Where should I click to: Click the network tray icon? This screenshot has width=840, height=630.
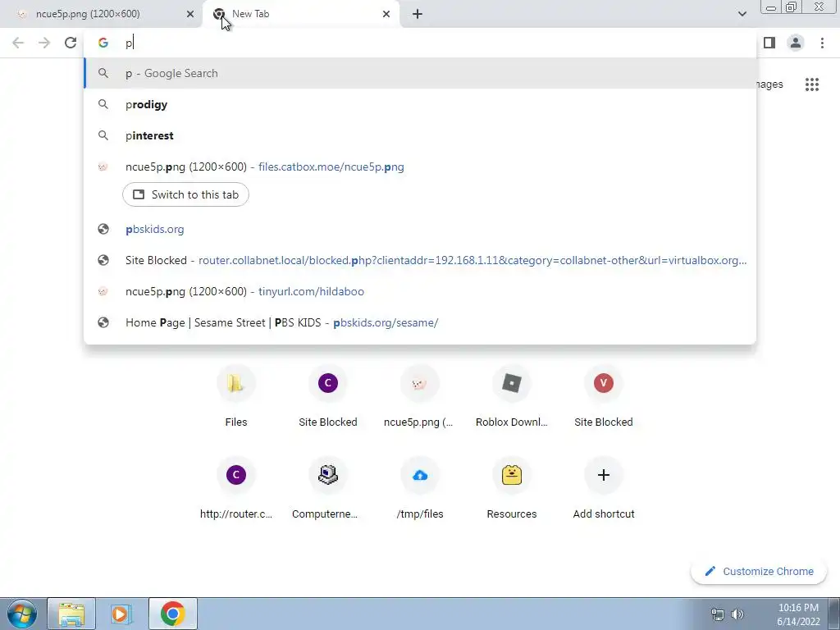pos(717,614)
